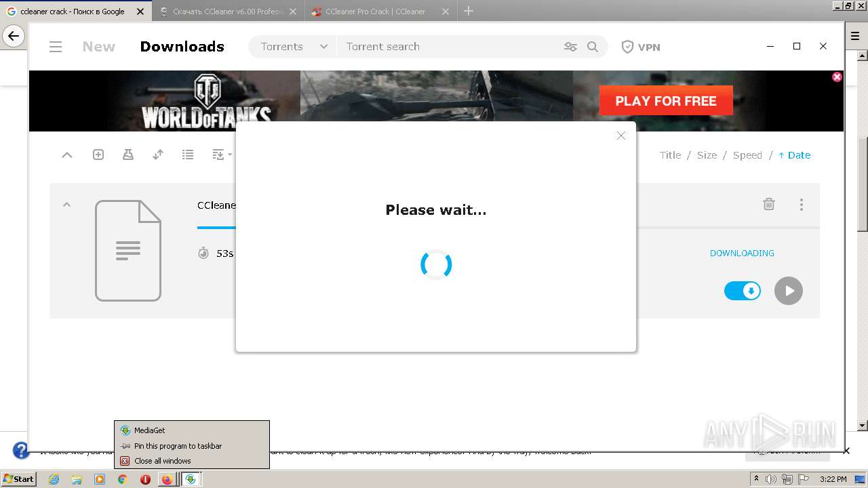The width and height of the screenshot is (868, 488).
Task: Switch to the CCleaner Pro Crack tab
Action: point(380,12)
